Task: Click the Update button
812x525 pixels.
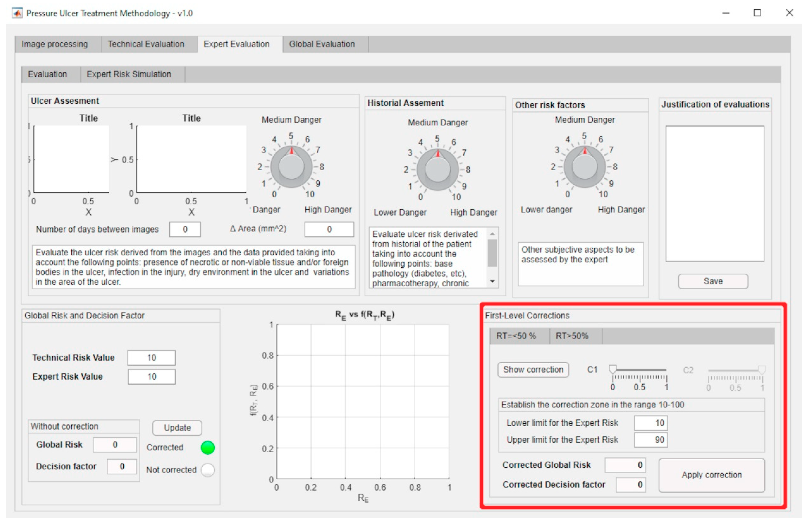Action: click(x=177, y=428)
